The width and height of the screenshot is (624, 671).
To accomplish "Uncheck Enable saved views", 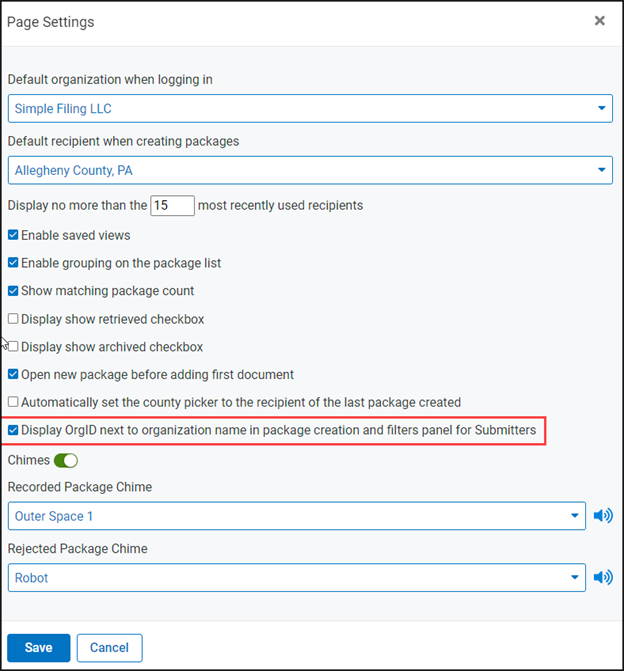I will 13,235.
